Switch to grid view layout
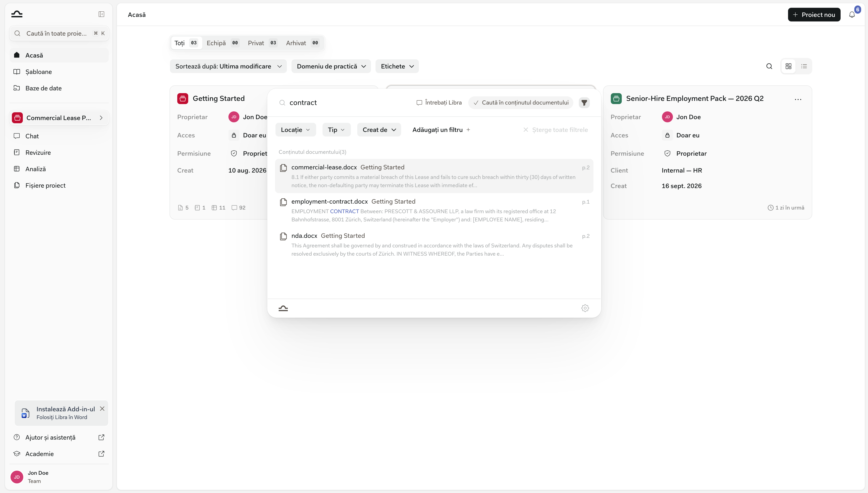This screenshot has height=493, width=868. [788, 66]
